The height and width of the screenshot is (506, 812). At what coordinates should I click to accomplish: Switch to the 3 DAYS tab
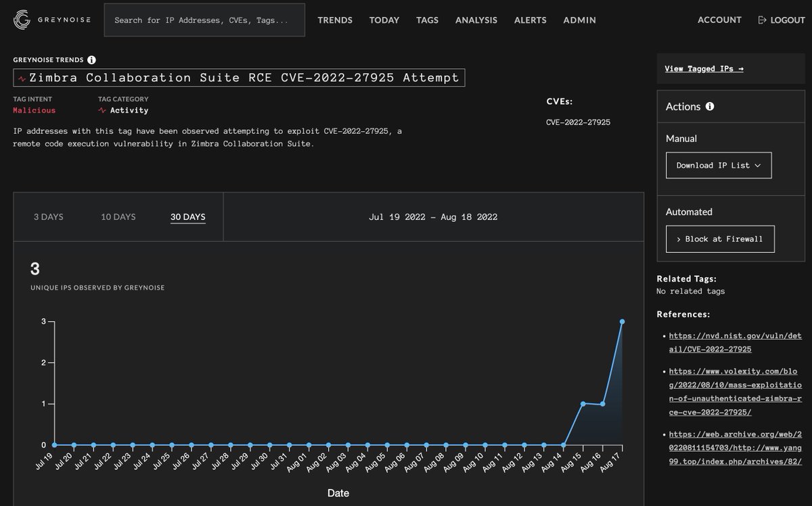tap(48, 217)
